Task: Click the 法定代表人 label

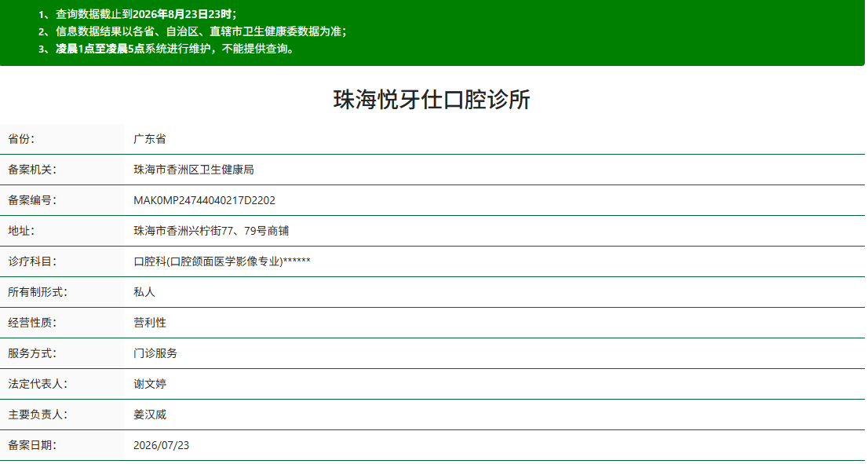Action: tap(38, 384)
